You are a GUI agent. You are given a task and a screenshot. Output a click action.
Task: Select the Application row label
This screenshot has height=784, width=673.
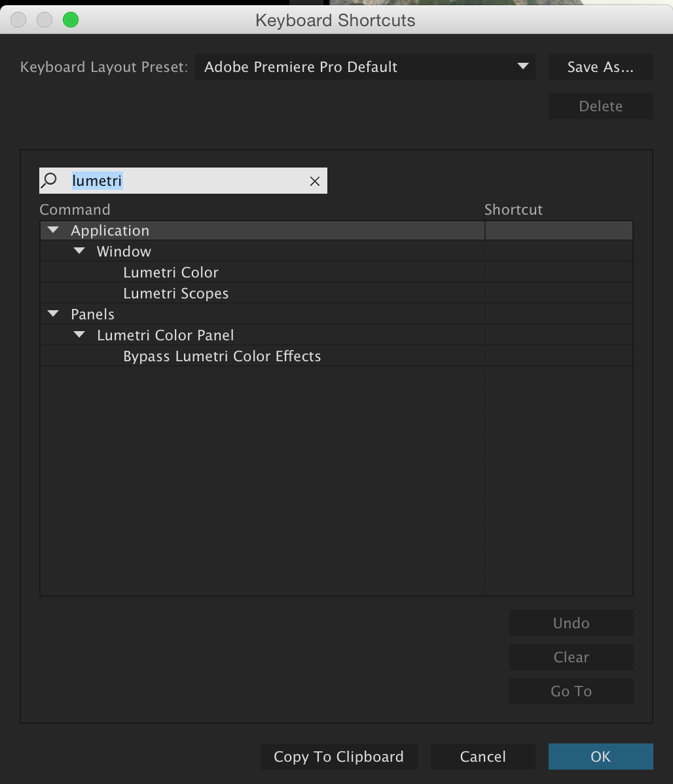pos(110,230)
